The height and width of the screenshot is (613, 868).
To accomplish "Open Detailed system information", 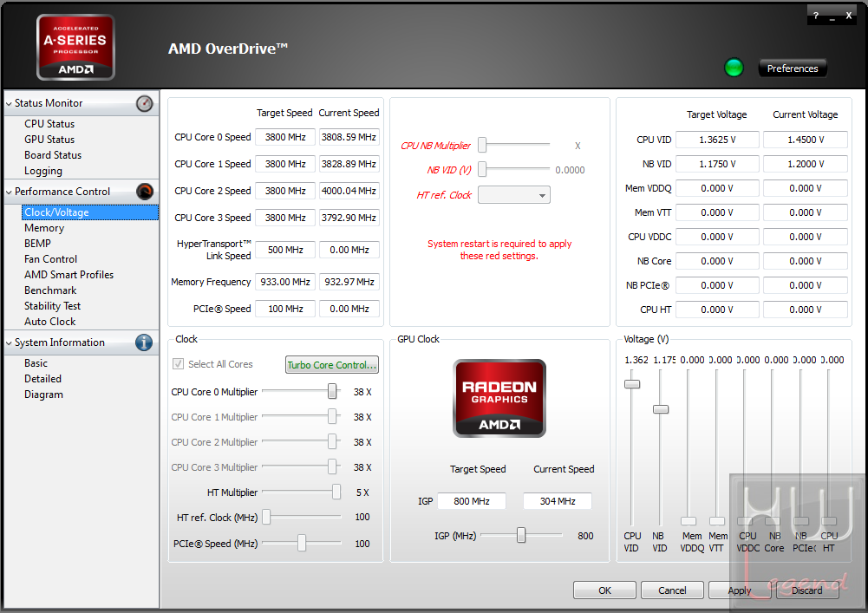I will (42, 379).
